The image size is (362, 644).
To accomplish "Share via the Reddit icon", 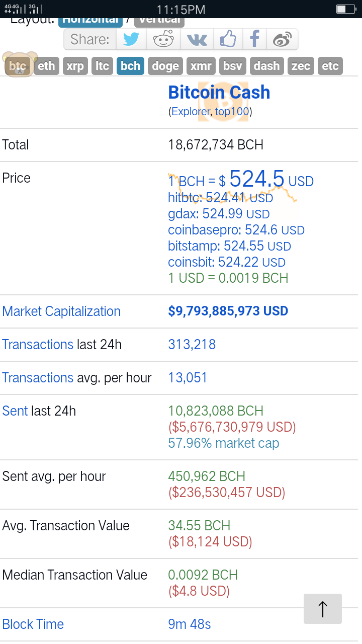I will (163, 39).
